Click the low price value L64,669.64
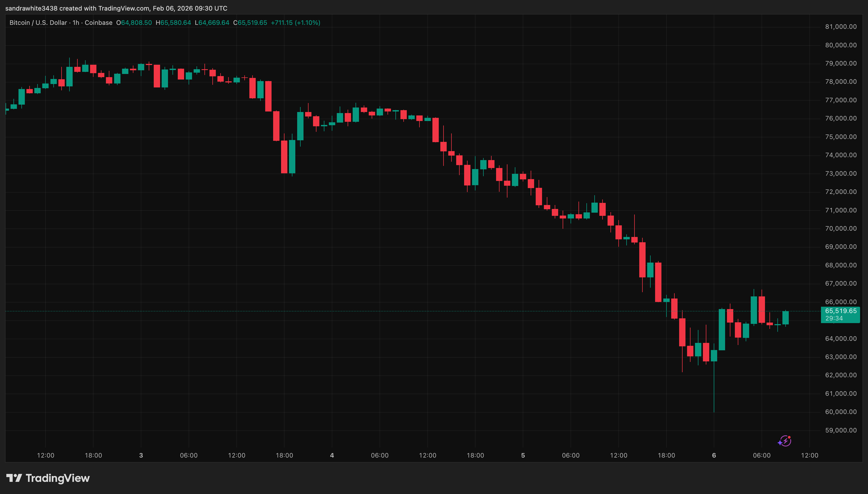This screenshot has height=494, width=868. pos(213,22)
